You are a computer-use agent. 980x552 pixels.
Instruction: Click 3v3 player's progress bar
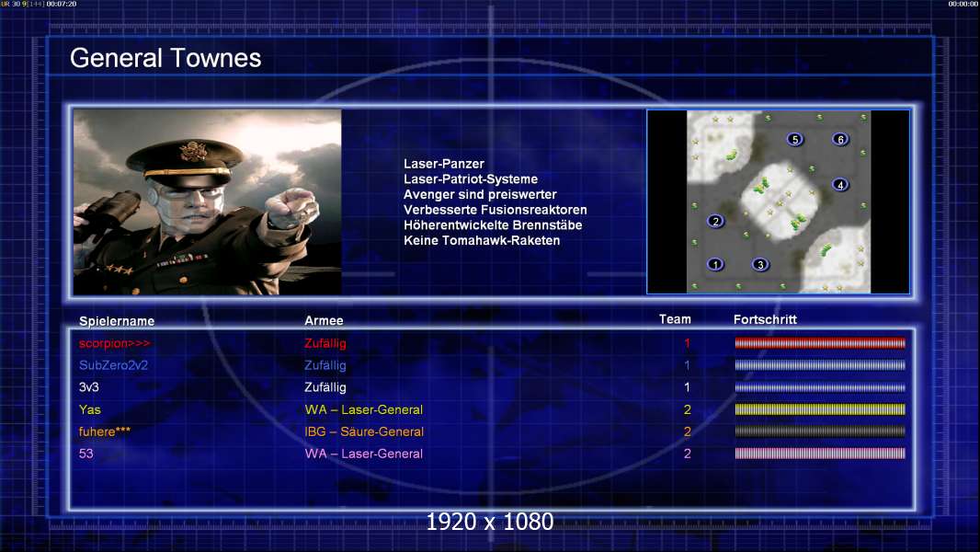pos(820,387)
